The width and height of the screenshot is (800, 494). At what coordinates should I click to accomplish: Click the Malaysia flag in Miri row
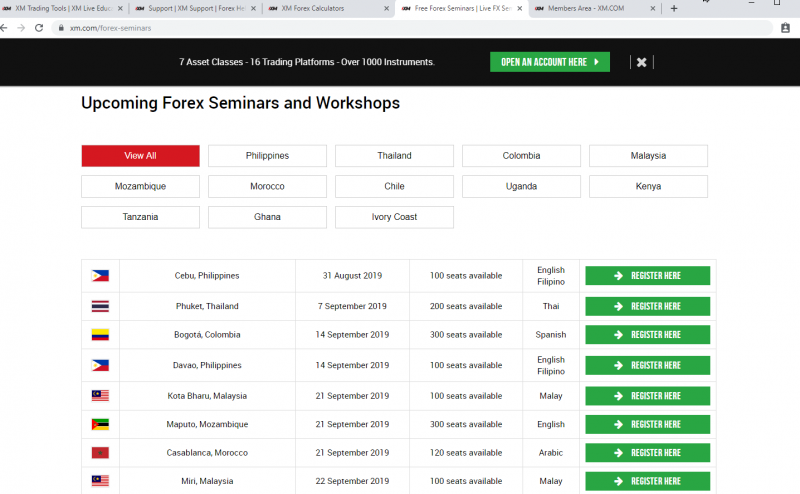click(x=100, y=481)
